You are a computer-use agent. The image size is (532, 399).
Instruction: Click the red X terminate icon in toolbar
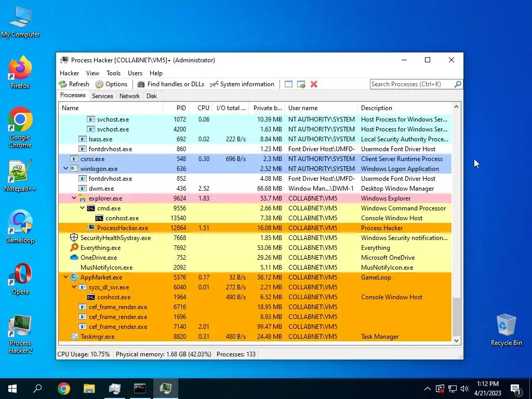tap(314, 84)
